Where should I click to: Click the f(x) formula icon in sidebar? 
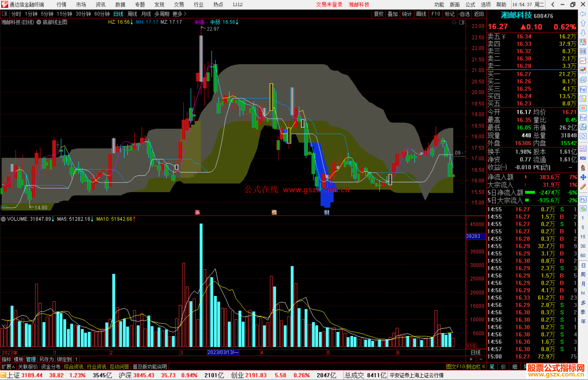point(583,127)
